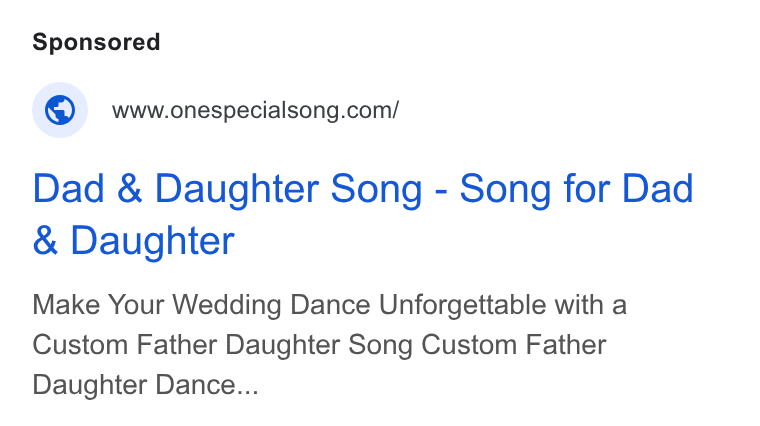Click the blue globe favicon icon
Image resolution: width=760 pixels, height=426 pixels.
(x=60, y=110)
